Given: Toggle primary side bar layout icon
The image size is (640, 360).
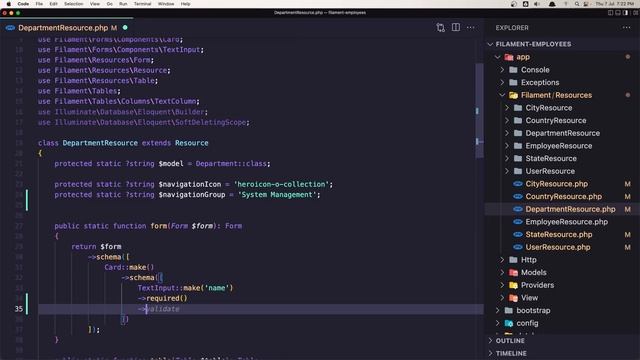Looking at the screenshot, I should [610, 13].
